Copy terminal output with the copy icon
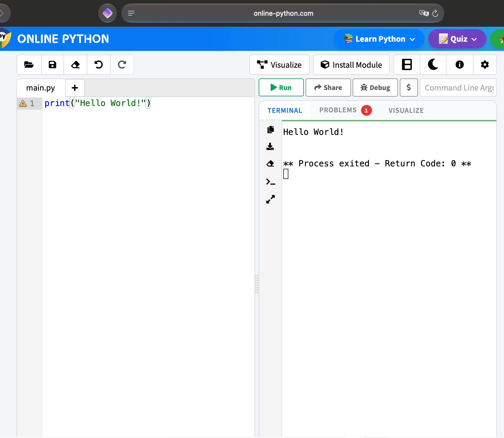This screenshot has width=504, height=438. (x=270, y=129)
